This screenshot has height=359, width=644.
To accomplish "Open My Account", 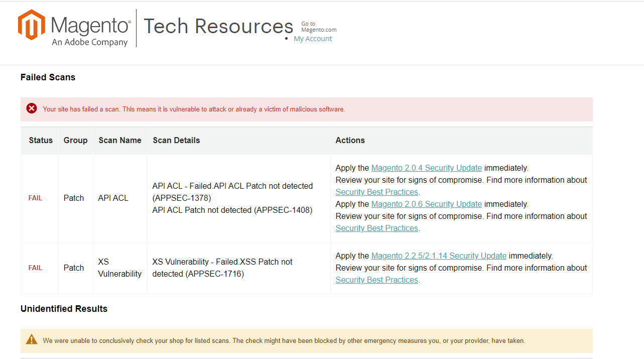I will pos(313,38).
